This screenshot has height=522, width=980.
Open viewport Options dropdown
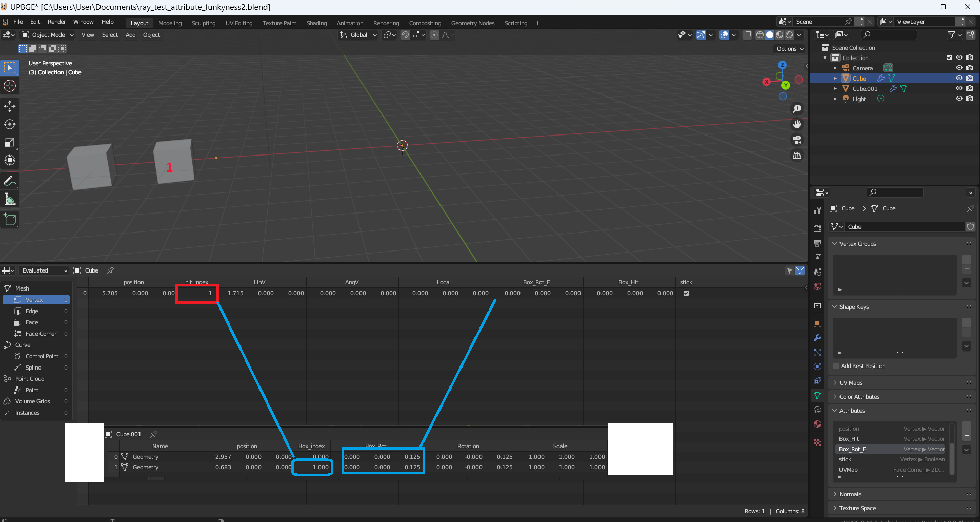pos(790,49)
